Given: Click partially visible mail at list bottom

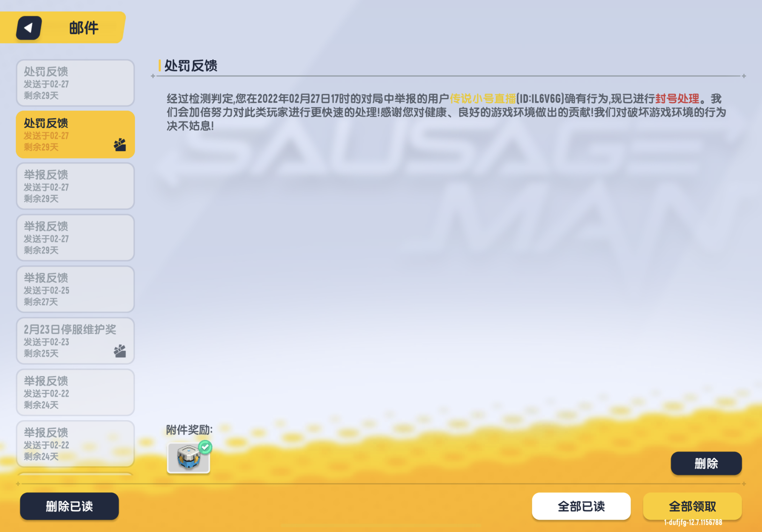Looking at the screenshot, I should click(75, 474).
